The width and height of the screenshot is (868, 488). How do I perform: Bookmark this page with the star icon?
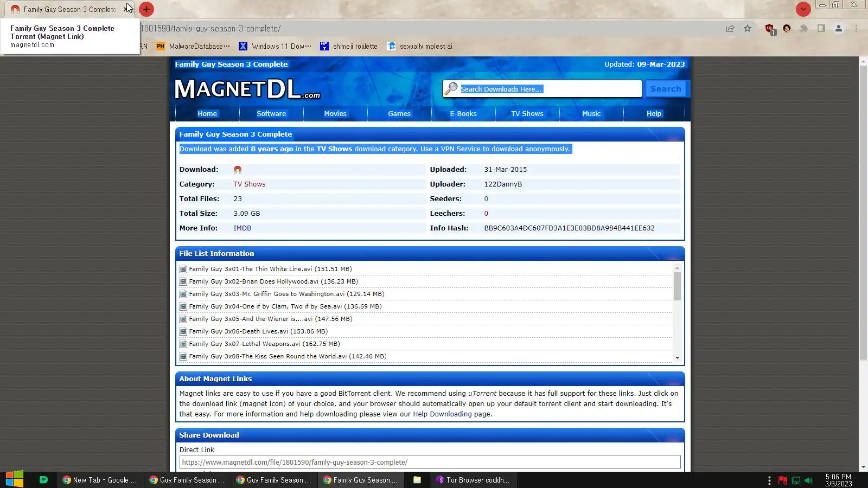click(748, 29)
